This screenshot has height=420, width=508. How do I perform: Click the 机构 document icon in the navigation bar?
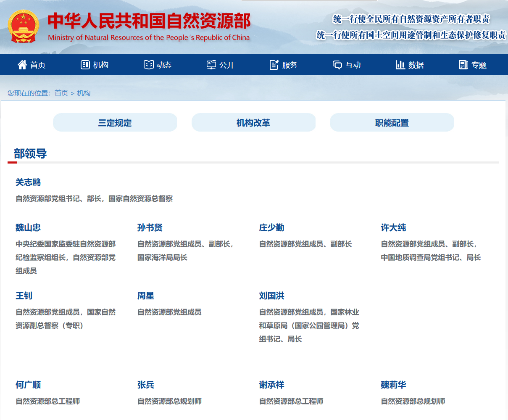(x=85, y=65)
